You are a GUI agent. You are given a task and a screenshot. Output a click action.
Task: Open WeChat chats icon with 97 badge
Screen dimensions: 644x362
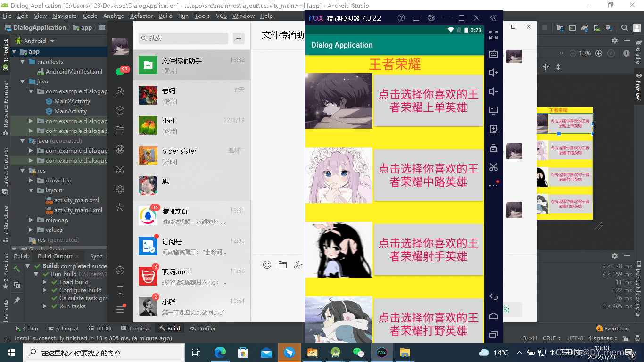(x=120, y=72)
